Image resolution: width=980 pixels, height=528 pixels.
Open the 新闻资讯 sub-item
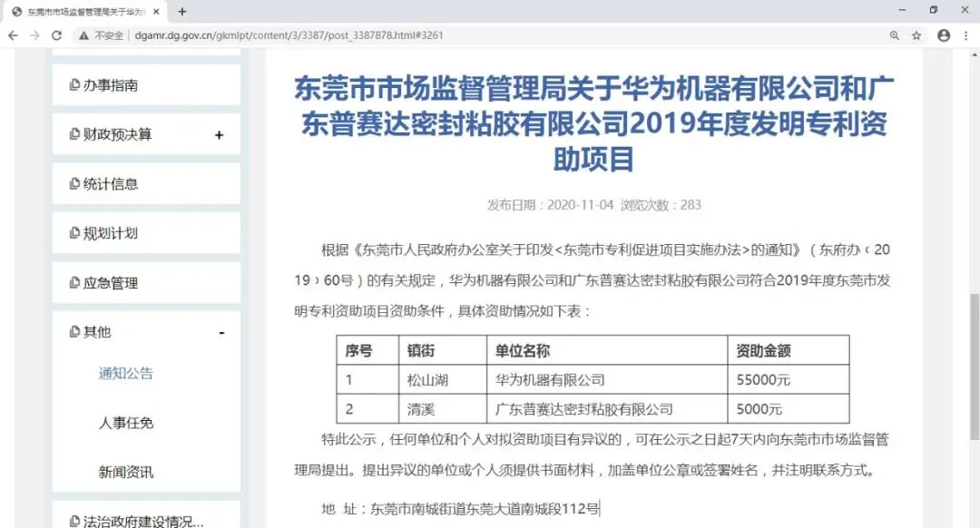point(125,473)
